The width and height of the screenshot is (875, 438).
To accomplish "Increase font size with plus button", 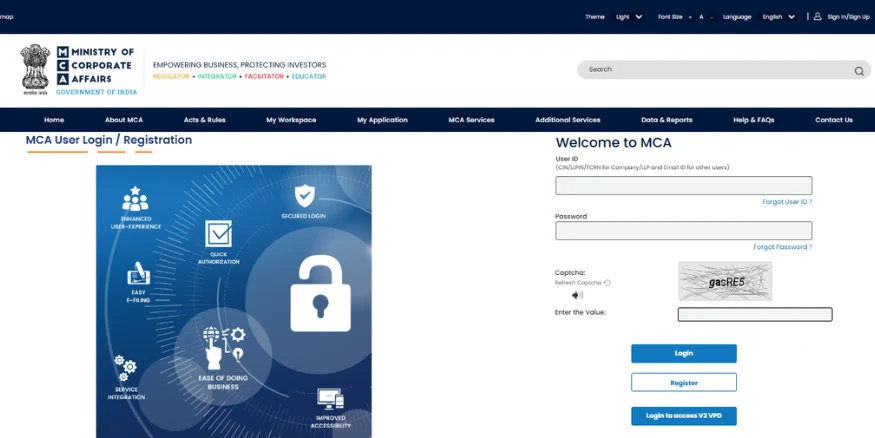I will pos(690,17).
